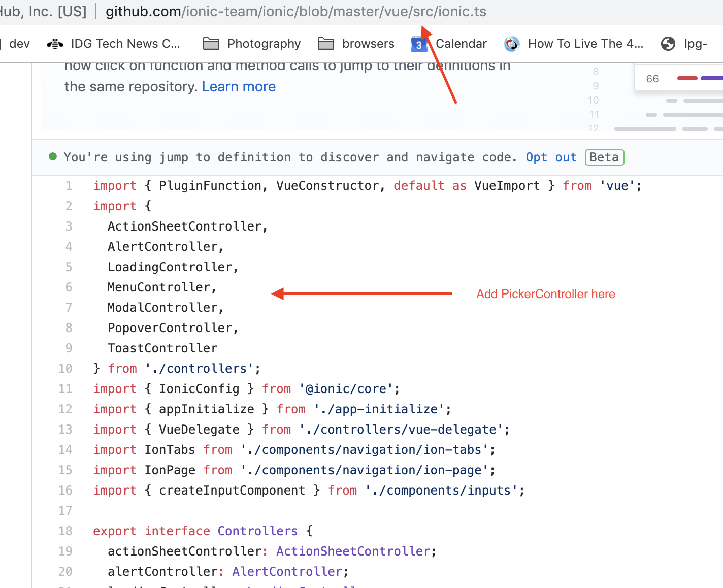
Task: Select the lpg- bookmark in the bookmarks bar
Action: [695, 44]
